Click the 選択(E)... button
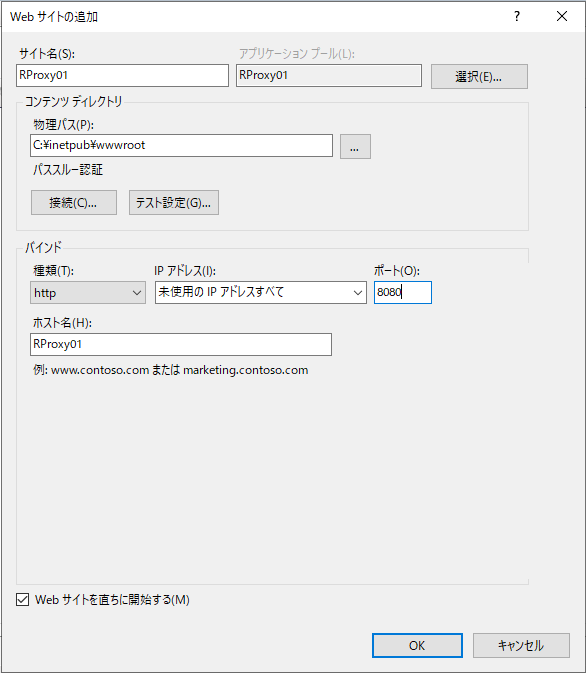 pos(479,77)
